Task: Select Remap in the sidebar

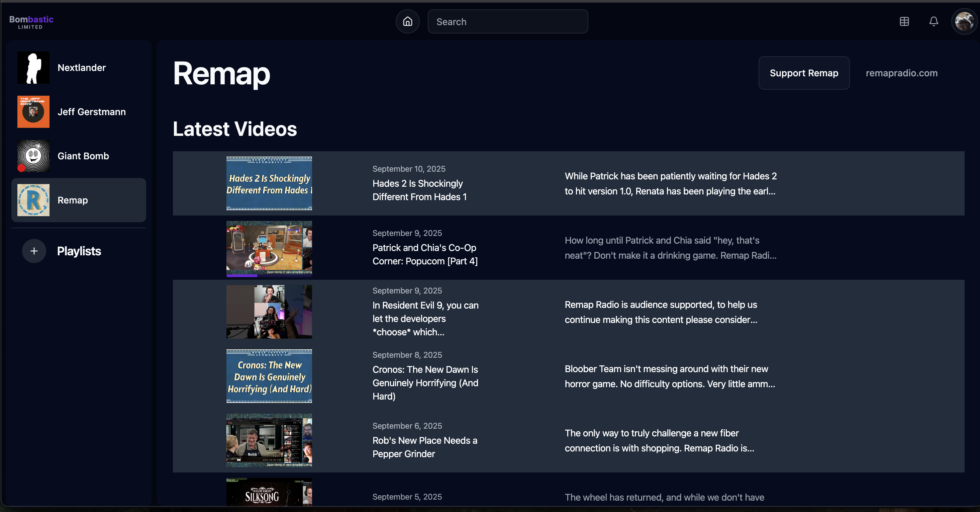Action: tap(79, 200)
